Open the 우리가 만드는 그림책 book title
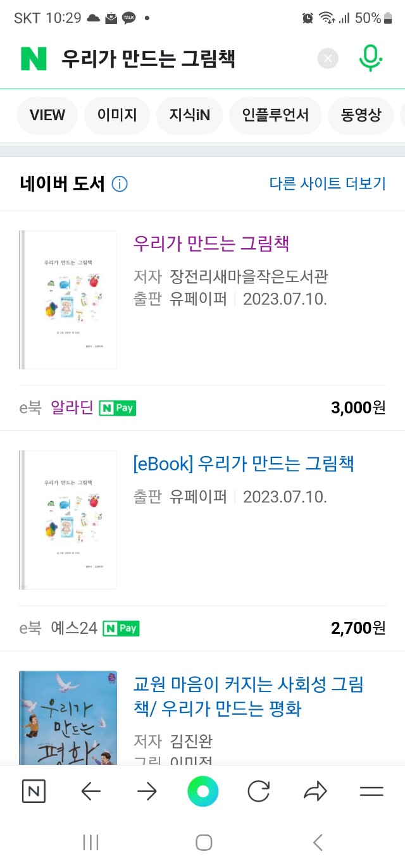Screen dimensions: 405x868 [211, 244]
